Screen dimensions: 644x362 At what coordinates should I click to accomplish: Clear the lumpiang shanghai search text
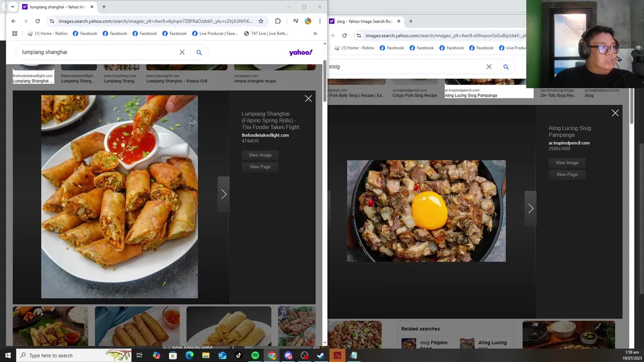click(x=182, y=52)
